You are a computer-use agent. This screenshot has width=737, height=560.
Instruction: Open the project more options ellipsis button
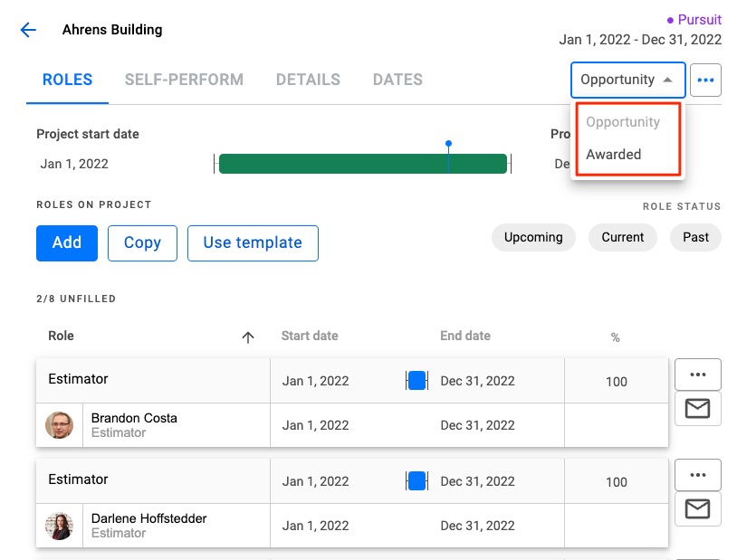pos(705,80)
